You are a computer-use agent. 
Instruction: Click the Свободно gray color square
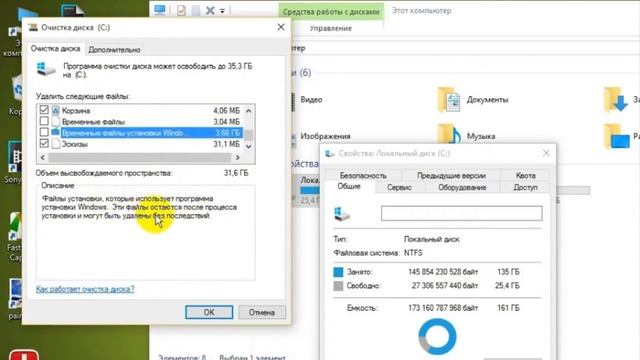pyautogui.click(x=338, y=286)
